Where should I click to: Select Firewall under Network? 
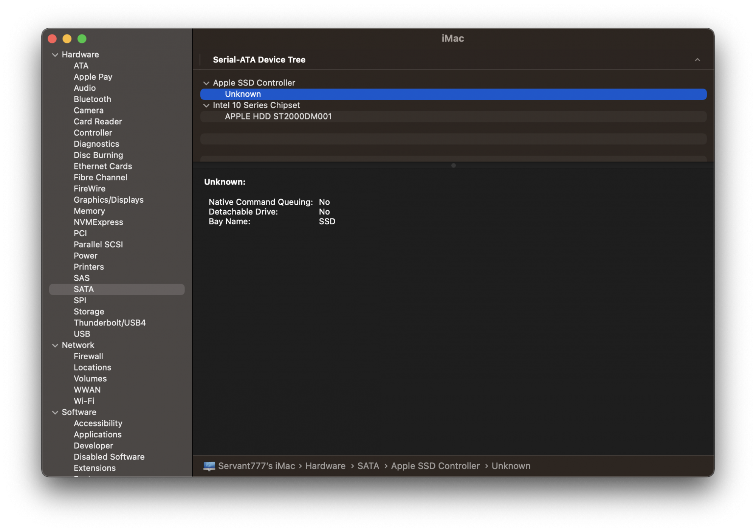[x=88, y=356]
